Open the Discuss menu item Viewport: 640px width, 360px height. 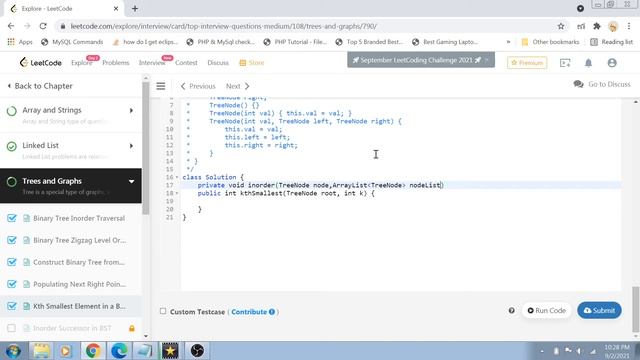pos(218,62)
